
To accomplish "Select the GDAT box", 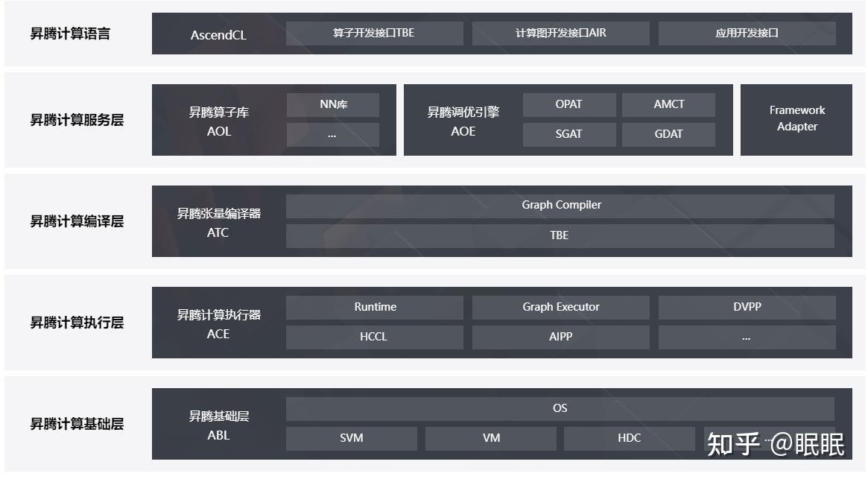I will click(668, 134).
